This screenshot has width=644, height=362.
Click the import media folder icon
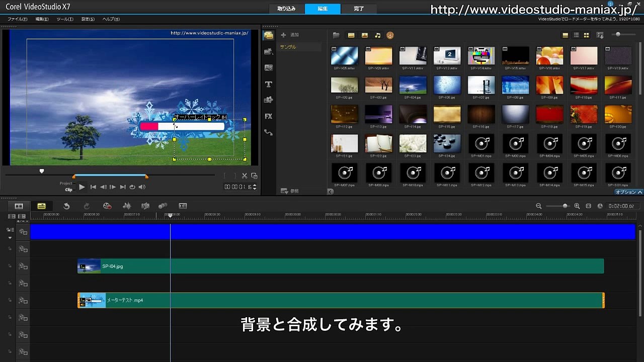coord(336,35)
